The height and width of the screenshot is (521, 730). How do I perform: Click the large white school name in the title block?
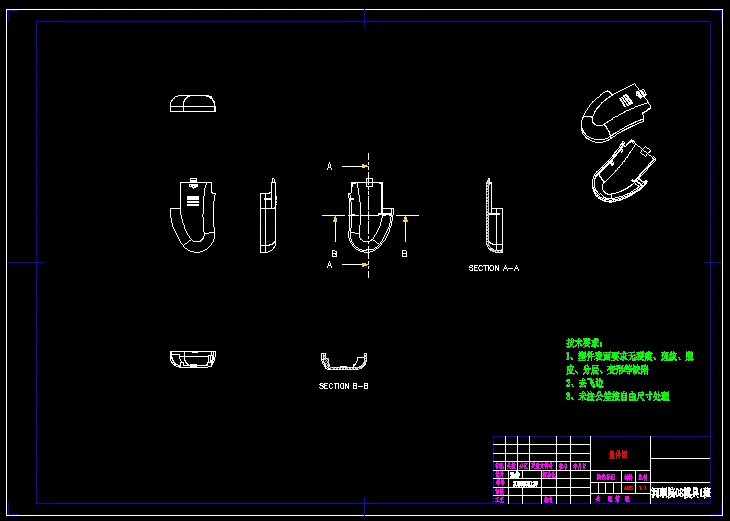(x=681, y=493)
